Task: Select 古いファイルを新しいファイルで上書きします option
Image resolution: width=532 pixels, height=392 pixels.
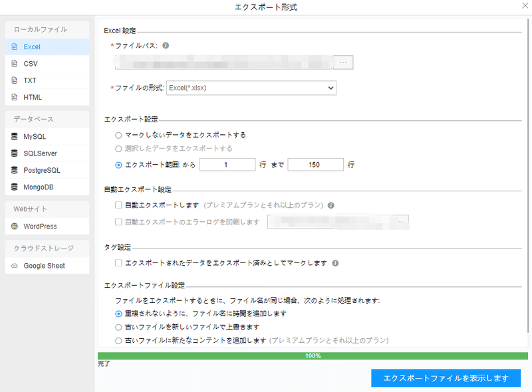Action: tap(118, 327)
